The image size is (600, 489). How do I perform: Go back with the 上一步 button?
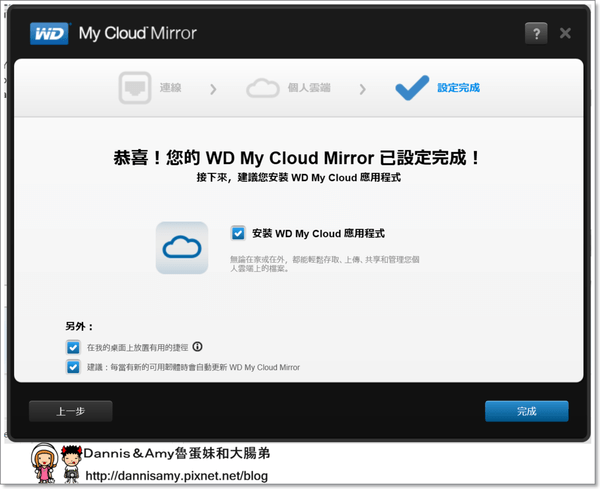[70, 411]
